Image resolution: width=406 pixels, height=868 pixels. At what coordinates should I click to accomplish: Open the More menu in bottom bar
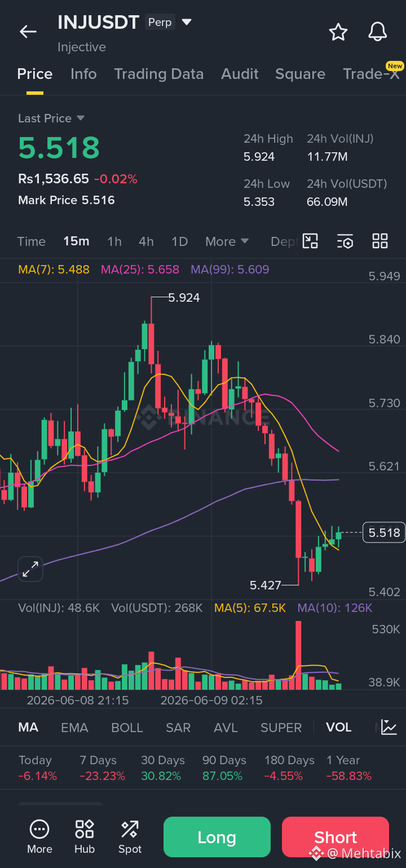(x=39, y=837)
